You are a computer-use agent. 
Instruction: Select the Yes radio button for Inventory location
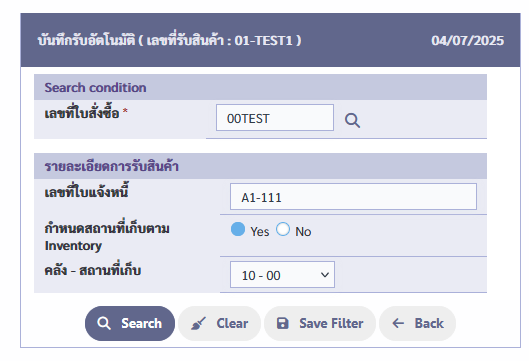coord(238,229)
